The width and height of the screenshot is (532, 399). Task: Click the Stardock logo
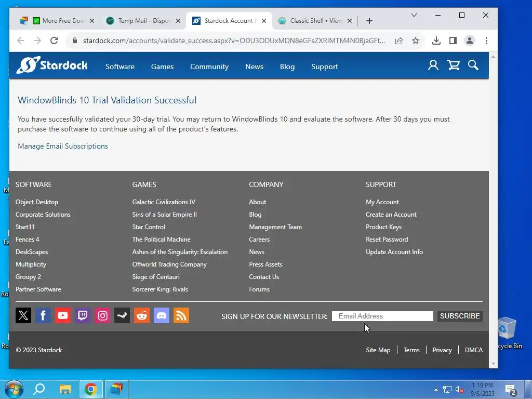52,65
